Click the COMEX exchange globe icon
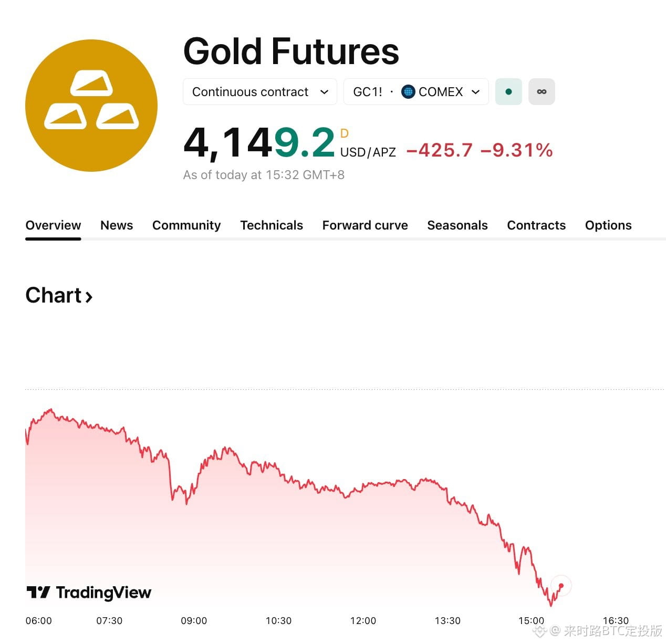Image resolution: width=666 pixels, height=644 pixels. (408, 92)
